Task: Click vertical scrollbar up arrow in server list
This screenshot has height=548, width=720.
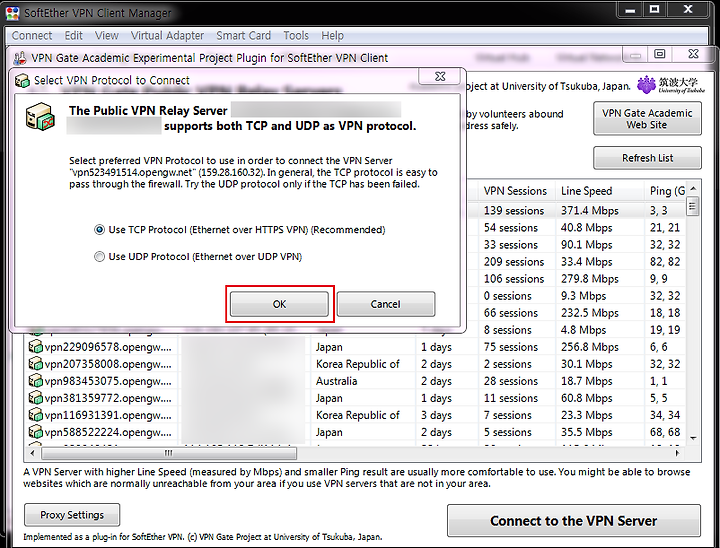Action: (x=693, y=189)
